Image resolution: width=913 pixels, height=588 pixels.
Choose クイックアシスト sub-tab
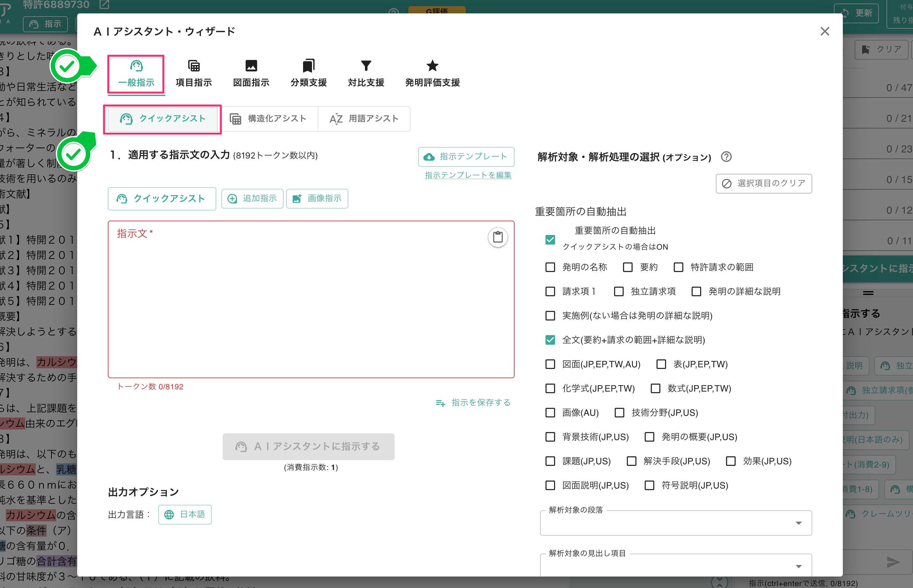(163, 119)
